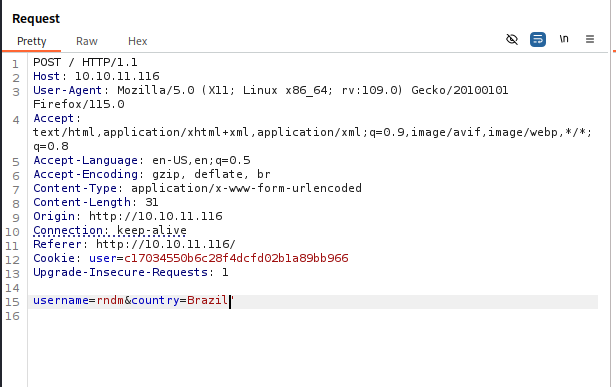Image resolution: width=616 pixels, height=387 pixels.
Task: Click the empty line 16
Action: coord(313,316)
